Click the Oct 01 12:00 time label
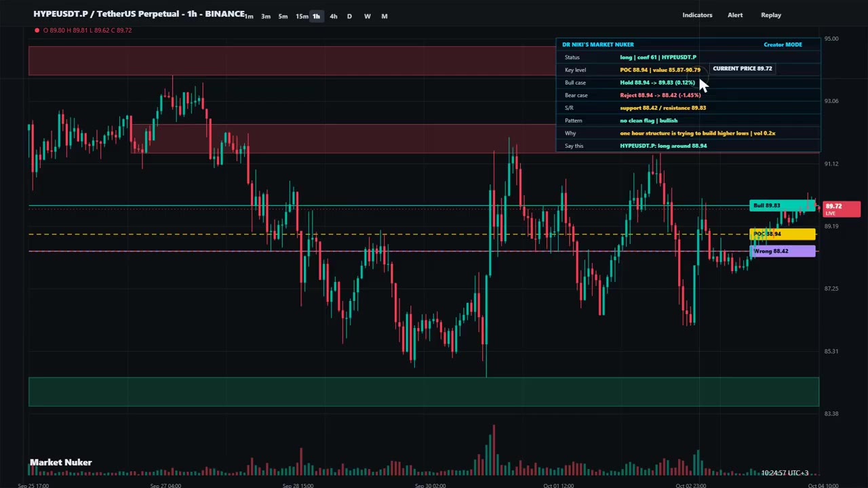 click(559, 485)
